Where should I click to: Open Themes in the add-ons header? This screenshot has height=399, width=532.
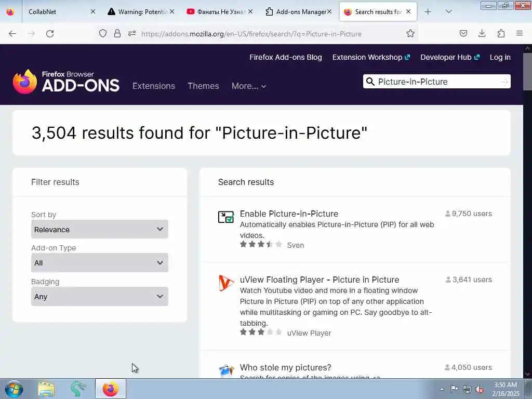[x=203, y=86]
